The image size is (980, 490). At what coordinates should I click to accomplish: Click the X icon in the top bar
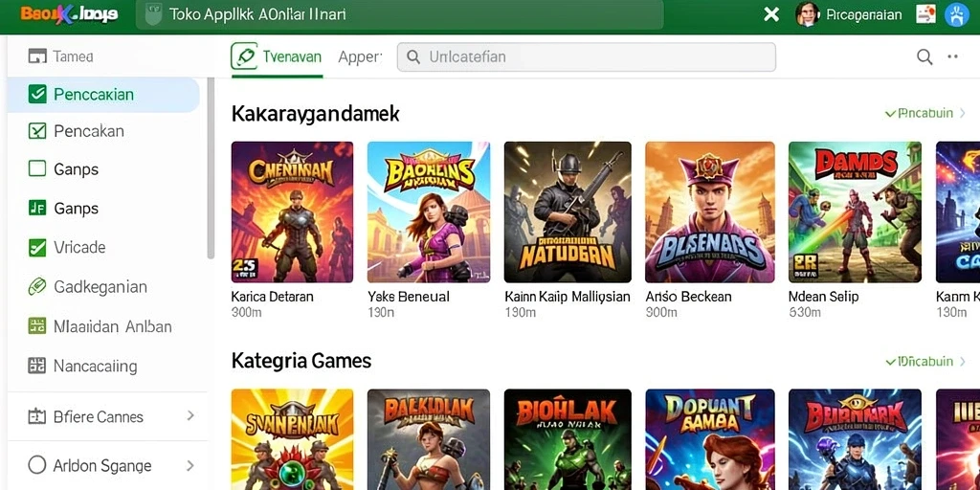click(771, 14)
